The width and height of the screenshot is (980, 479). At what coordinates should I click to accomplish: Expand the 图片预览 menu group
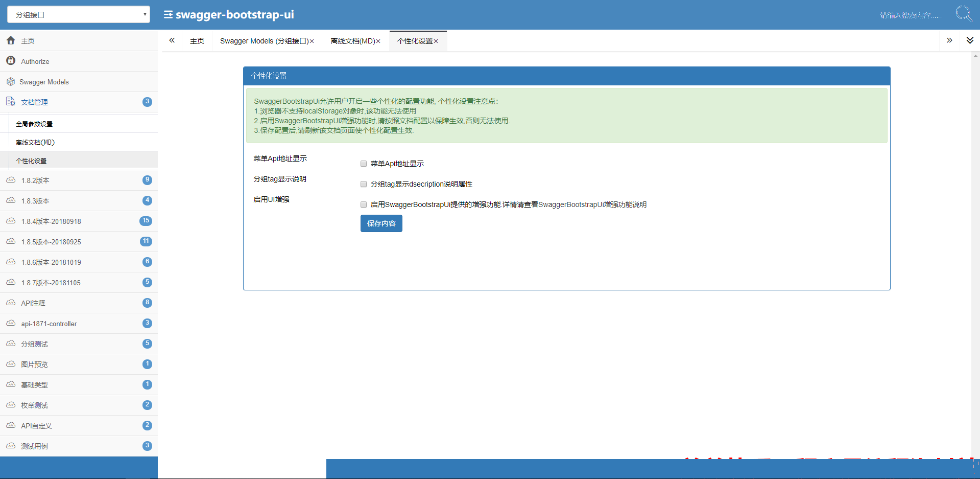click(79, 364)
